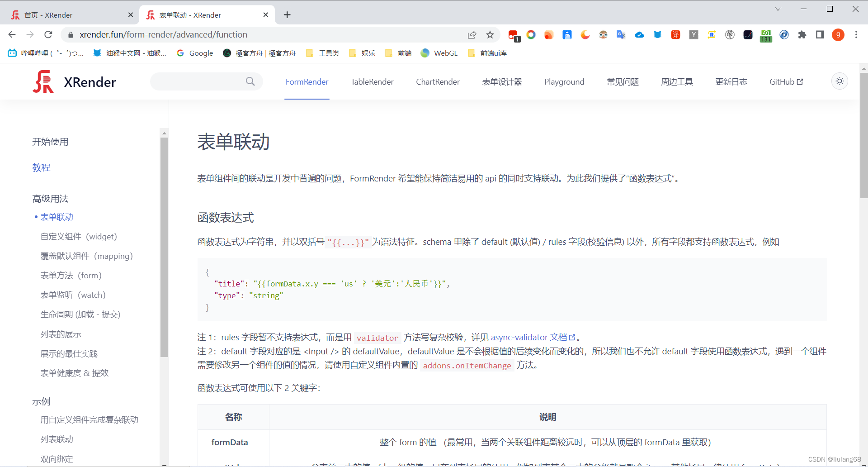Switch to the TableRender tab in the navbar
The image size is (868, 467).
(372, 82)
